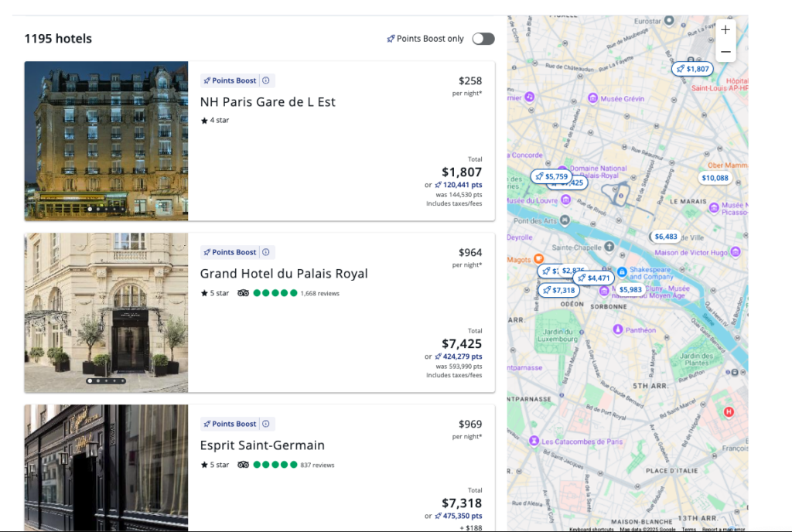The image size is (792, 532).
Task: Zoom in on the map
Action: pos(725,30)
